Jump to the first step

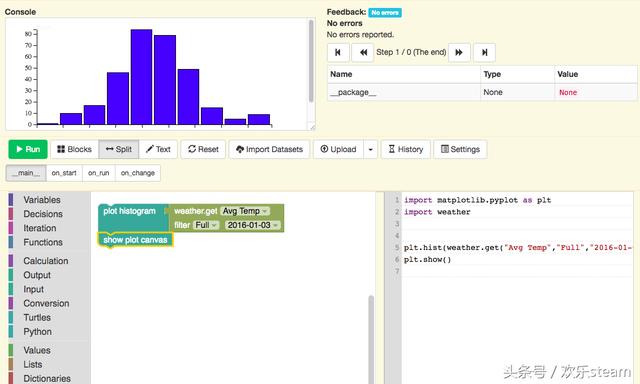coord(338,52)
